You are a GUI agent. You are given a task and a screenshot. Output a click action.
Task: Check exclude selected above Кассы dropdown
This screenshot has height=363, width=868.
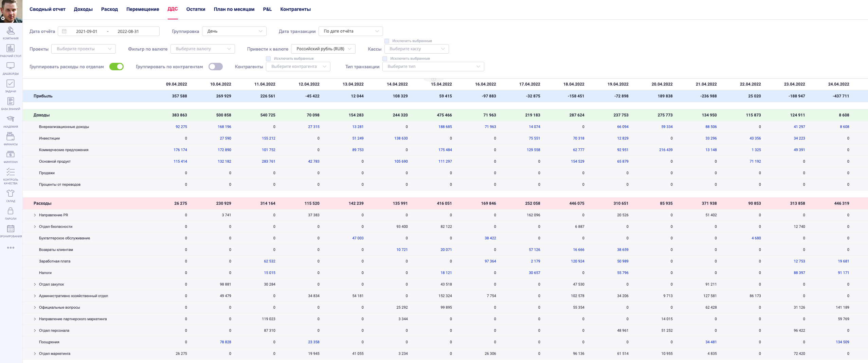(387, 41)
